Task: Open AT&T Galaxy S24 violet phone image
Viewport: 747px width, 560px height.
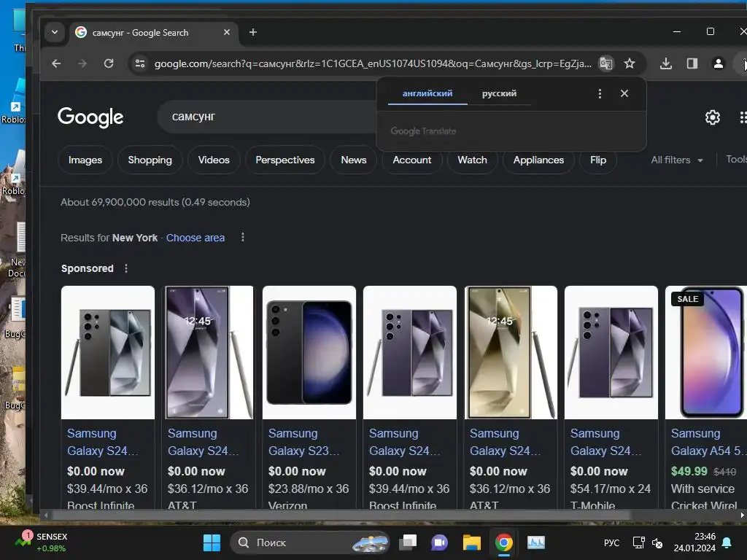Action: [x=209, y=352]
